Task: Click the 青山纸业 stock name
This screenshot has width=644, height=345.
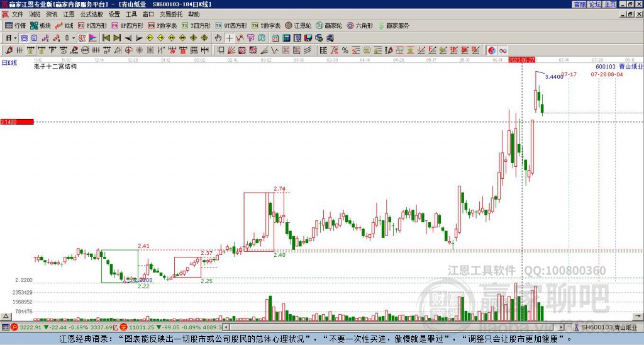Action: [630, 67]
